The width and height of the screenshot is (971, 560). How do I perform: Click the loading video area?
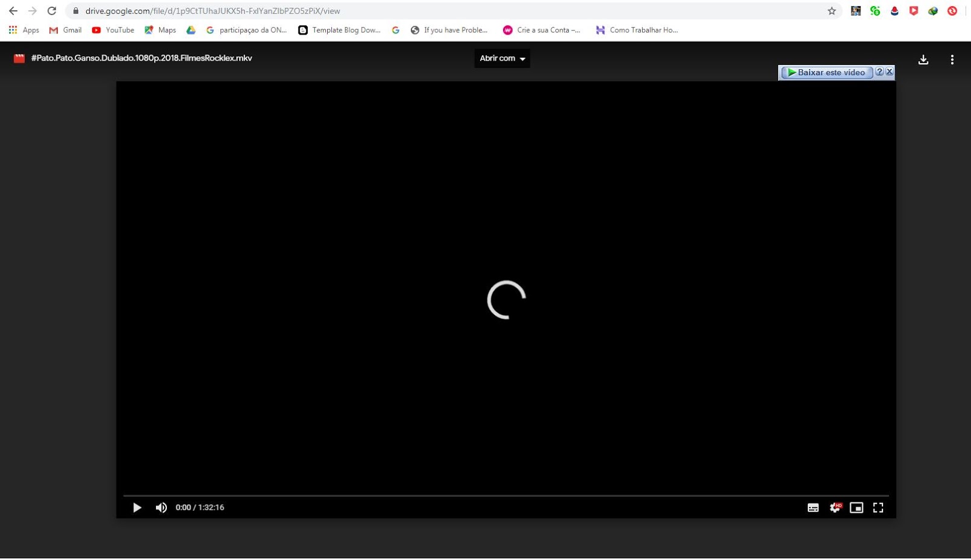506,300
